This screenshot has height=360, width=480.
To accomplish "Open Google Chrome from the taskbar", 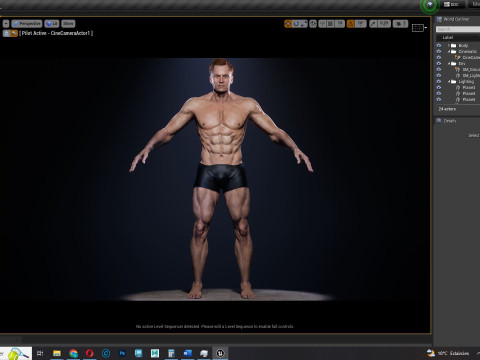I will (73, 353).
